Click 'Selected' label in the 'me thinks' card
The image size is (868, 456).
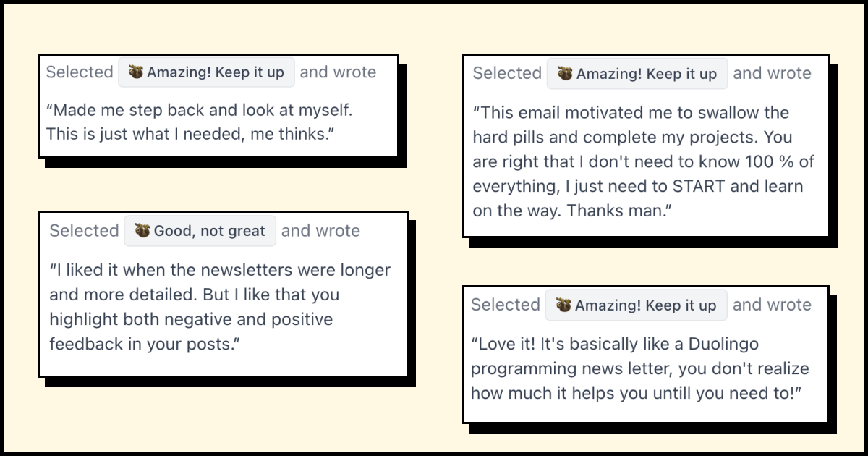tap(80, 72)
